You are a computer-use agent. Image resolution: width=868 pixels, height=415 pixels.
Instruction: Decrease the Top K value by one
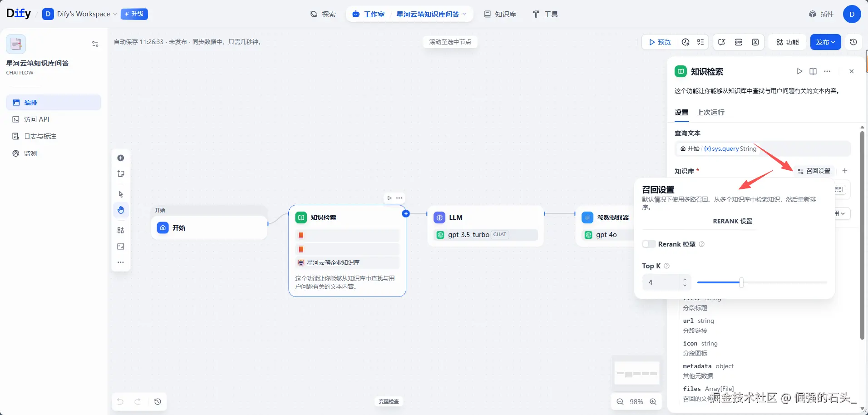[x=685, y=286]
